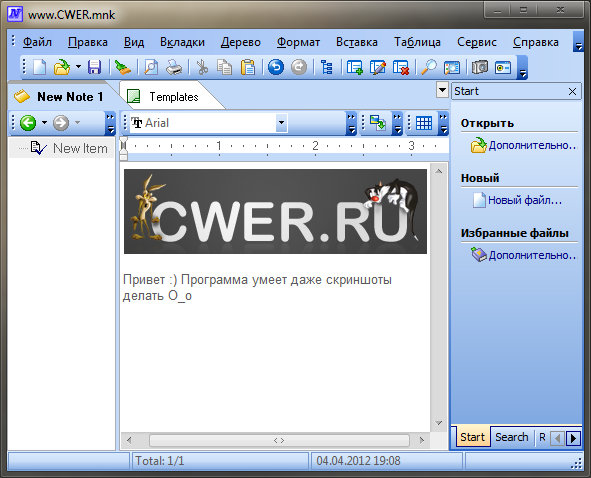Image resolution: width=591 pixels, height=478 pixels.
Task: Click the Open folder icon in the toolbar
Action: [62, 68]
